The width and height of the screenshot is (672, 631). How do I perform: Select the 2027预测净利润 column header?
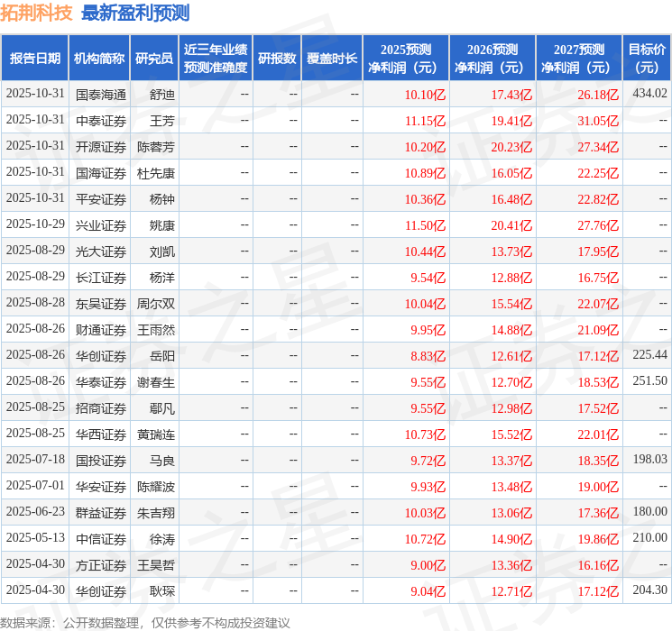coord(579,59)
